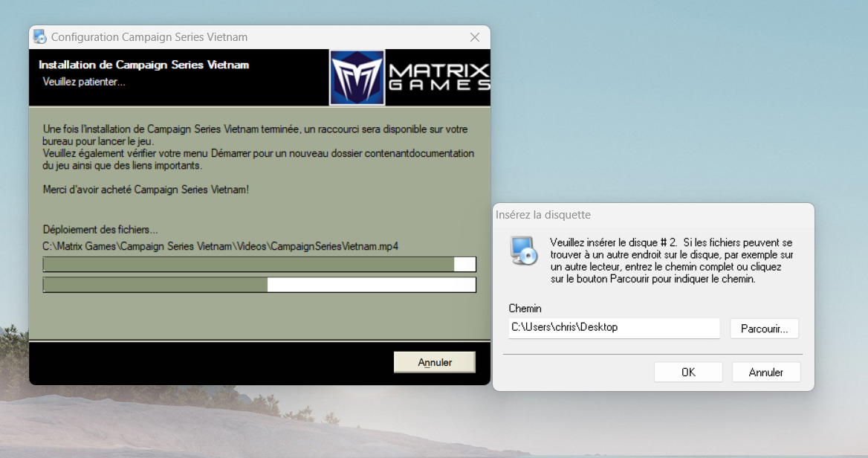Click the 'Chemin' label

pos(525,309)
